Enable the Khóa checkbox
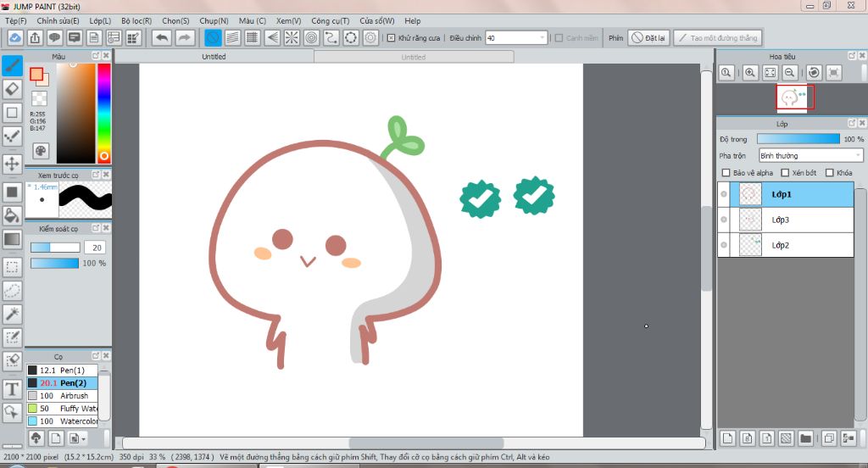868x468 pixels. tap(830, 173)
